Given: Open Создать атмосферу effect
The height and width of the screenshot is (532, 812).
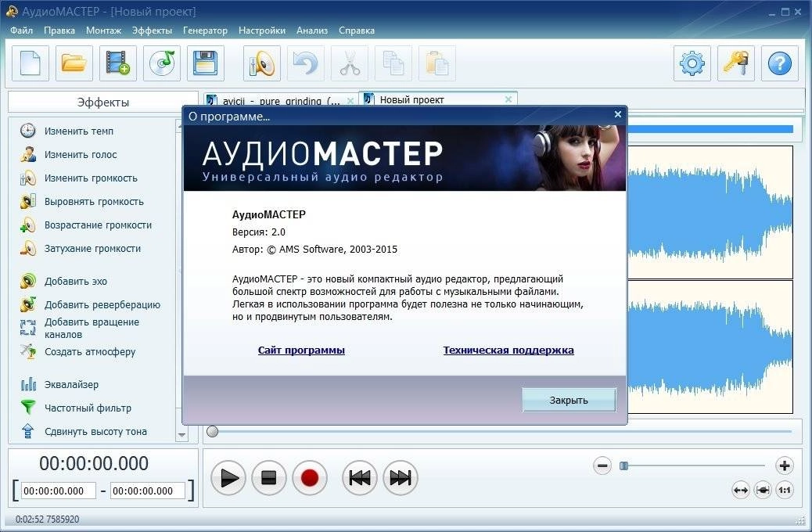Looking at the screenshot, I should tap(77, 352).
